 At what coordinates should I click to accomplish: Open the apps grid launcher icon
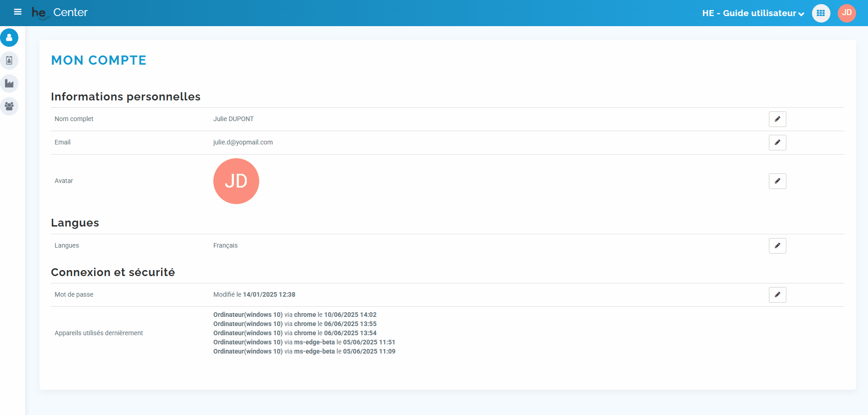pyautogui.click(x=821, y=13)
